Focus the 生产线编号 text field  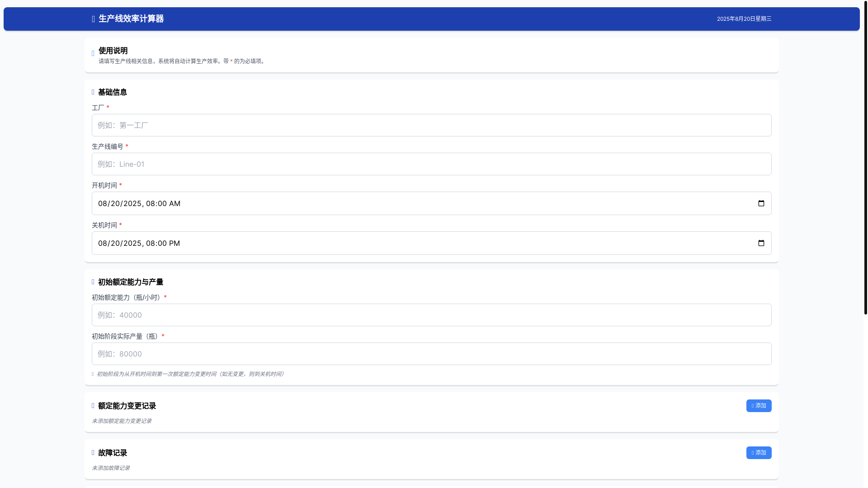click(431, 164)
